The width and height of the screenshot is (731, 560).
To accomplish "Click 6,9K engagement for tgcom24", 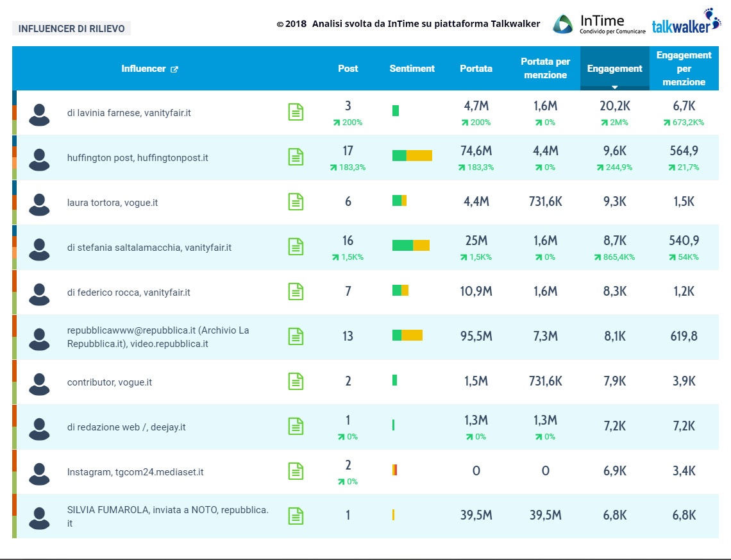I will pyautogui.click(x=614, y=470).
